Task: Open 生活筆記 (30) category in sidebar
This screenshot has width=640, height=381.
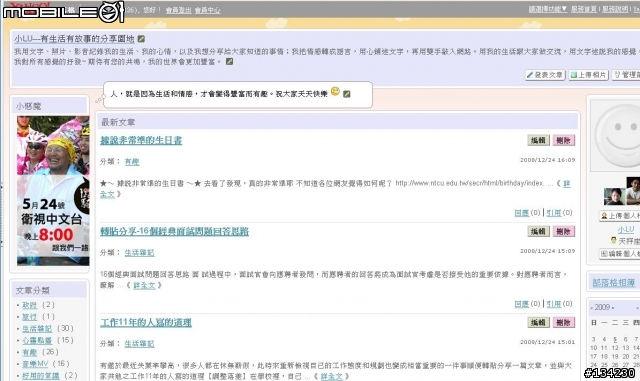Action: click(x=37, y=328)
